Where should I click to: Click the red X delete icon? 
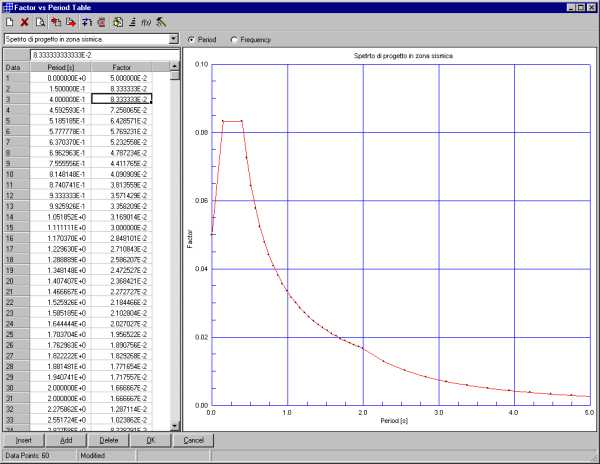point(24,21)
